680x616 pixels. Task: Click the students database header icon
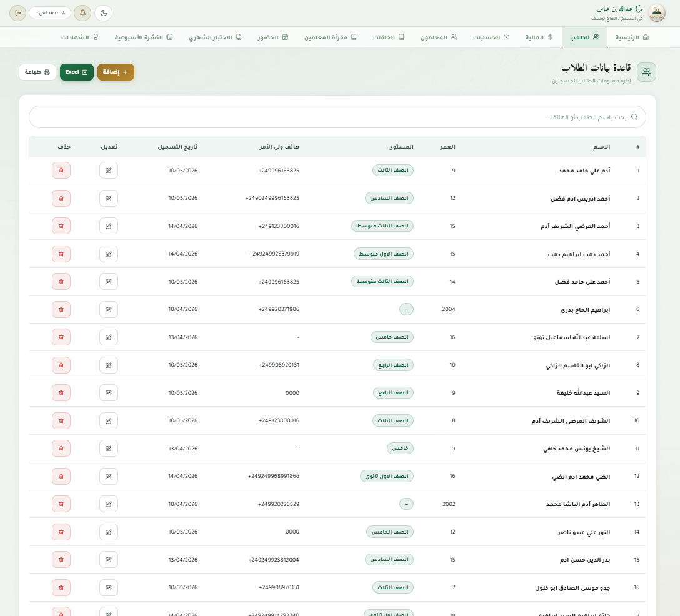(646, 72)
